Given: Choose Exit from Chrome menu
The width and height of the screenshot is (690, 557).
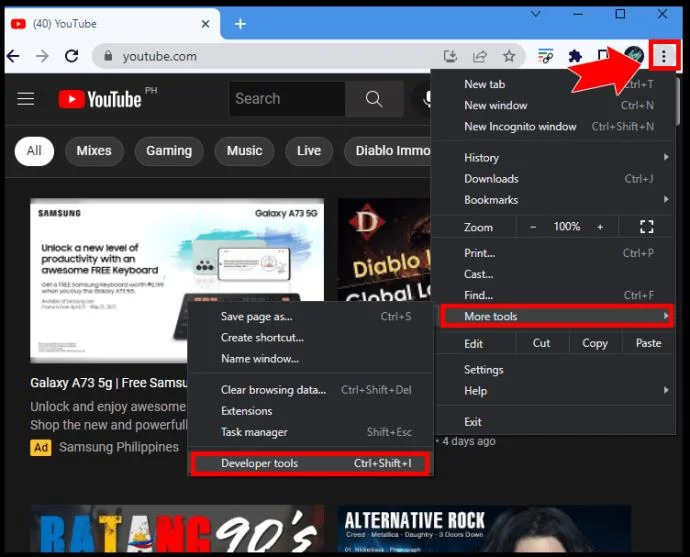Looking at the screenshot, I should click(x=554, y=422).
